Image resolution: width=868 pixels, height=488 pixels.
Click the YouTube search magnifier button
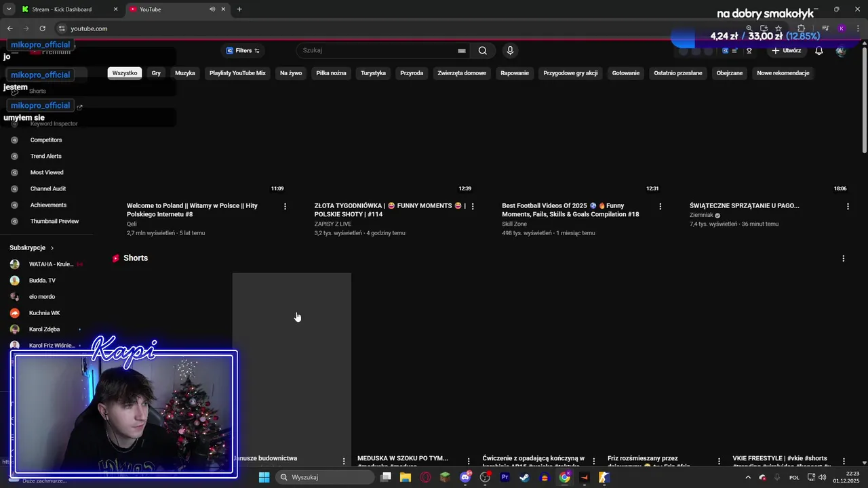click(x=482, y=50)
